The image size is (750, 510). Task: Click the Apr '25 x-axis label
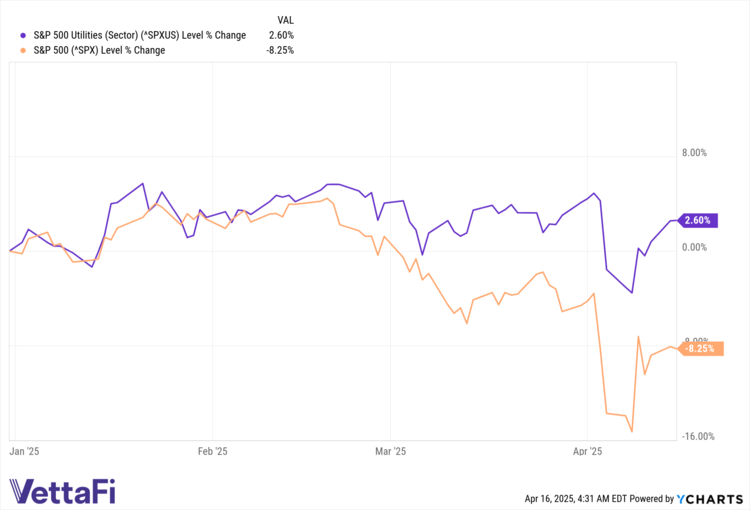coord(589,451)
